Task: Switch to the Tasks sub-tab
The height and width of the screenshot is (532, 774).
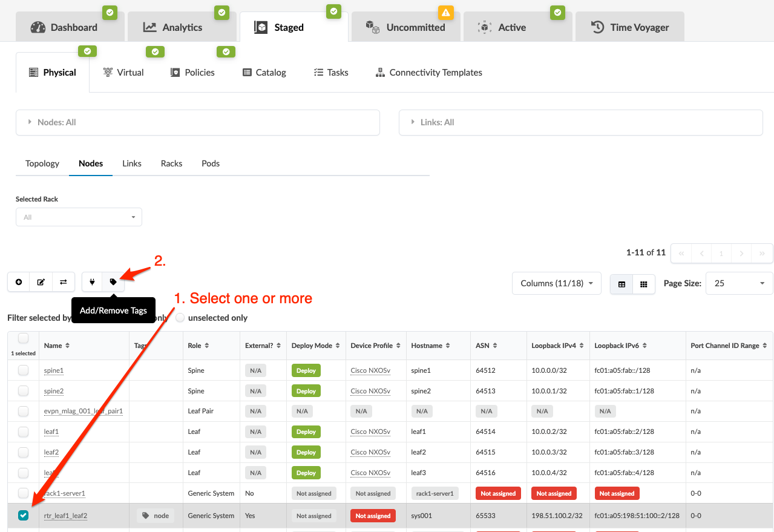Action: click(x=331, y=72)
